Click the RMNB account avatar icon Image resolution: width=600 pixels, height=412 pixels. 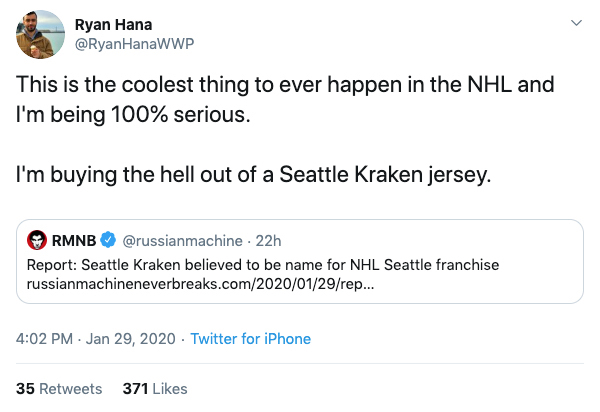click(x=37, y=240)
